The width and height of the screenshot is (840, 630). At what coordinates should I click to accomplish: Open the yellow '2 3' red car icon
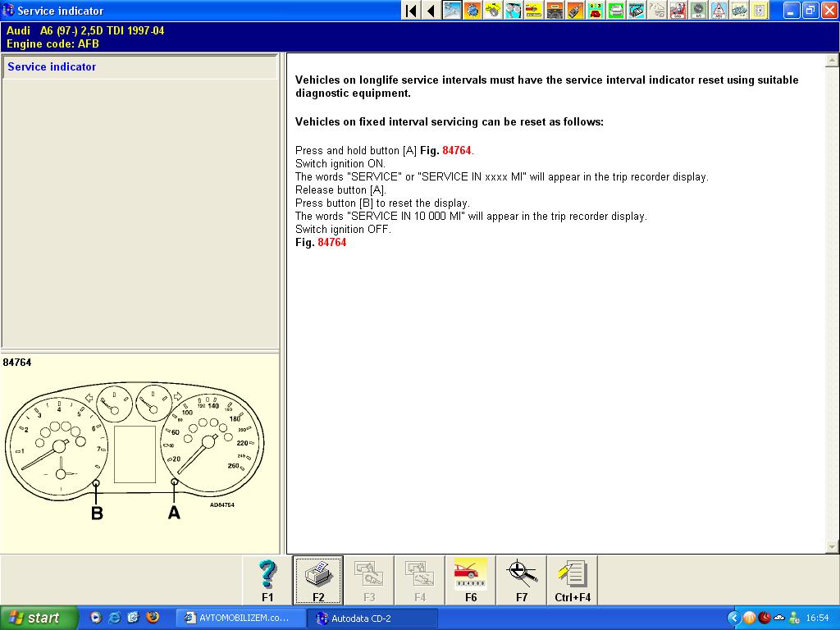point(596,11)
